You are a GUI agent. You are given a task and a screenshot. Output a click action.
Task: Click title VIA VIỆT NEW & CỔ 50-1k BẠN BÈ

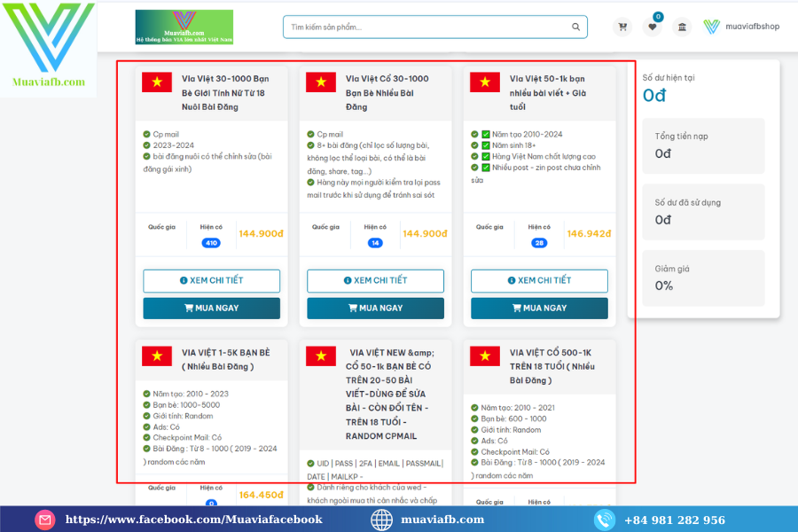[x=390, y=394]
